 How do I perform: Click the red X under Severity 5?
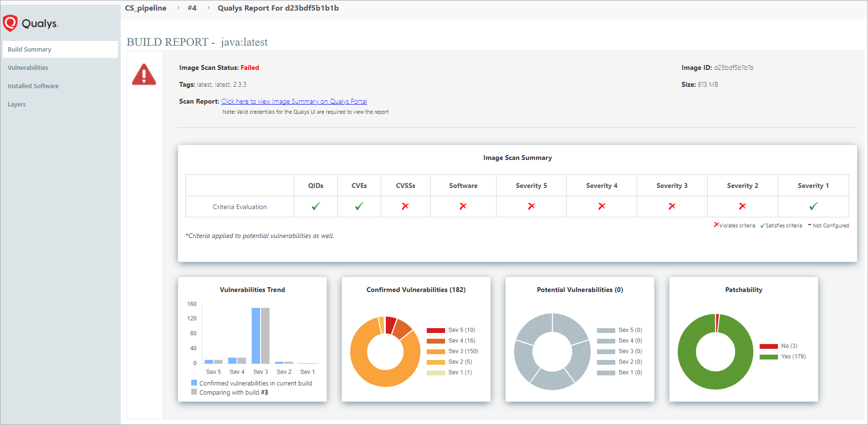(531, 206)
